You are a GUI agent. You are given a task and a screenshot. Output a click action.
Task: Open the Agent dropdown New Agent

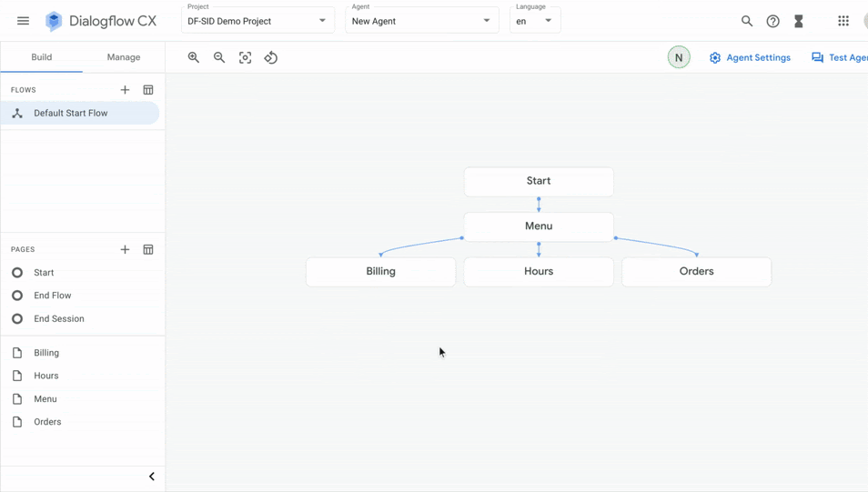[x=422, y=21]
